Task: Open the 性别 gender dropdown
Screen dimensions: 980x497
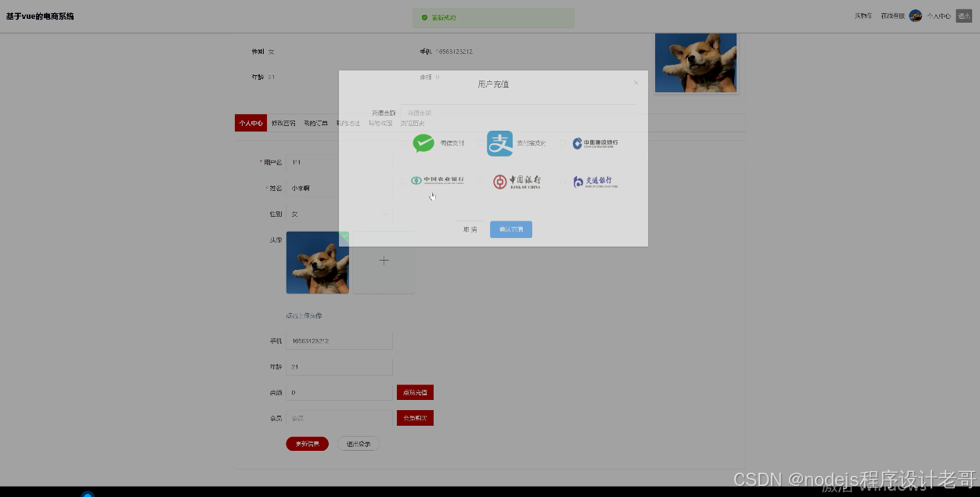Action: pos(339,214)
